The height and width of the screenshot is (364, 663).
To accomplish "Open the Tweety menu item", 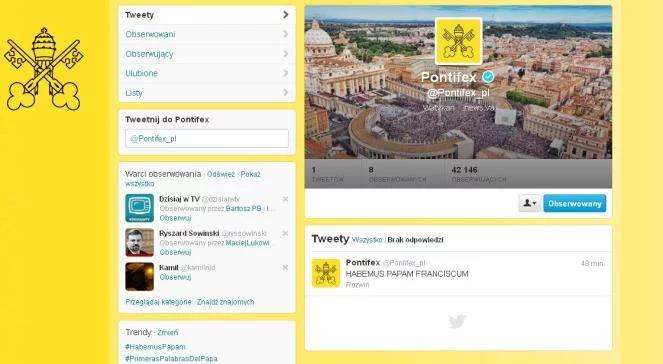I will 207,15.
